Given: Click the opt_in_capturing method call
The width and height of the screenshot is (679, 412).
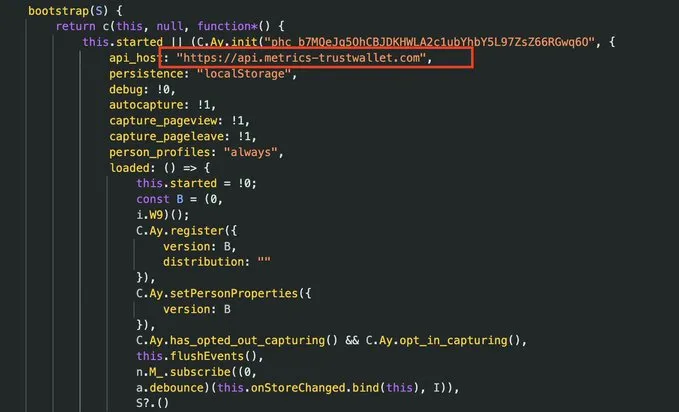Looking at the screenshot, I should pyautogui.click(x=453, y=341).
